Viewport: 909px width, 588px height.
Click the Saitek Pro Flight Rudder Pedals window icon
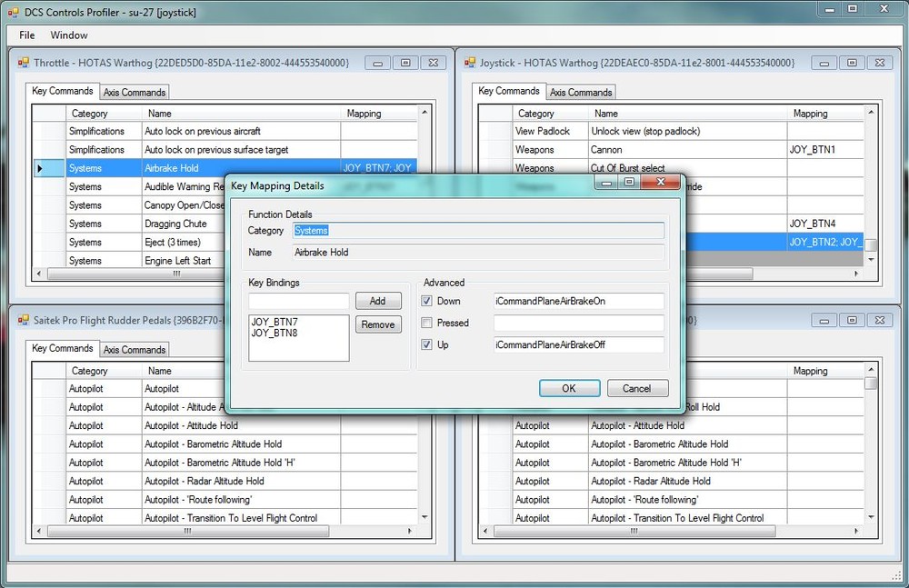24,320
